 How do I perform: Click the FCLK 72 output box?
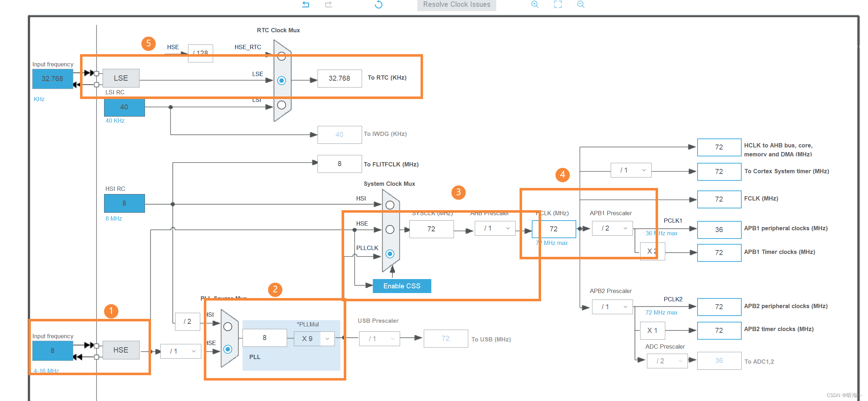(719, 199)
